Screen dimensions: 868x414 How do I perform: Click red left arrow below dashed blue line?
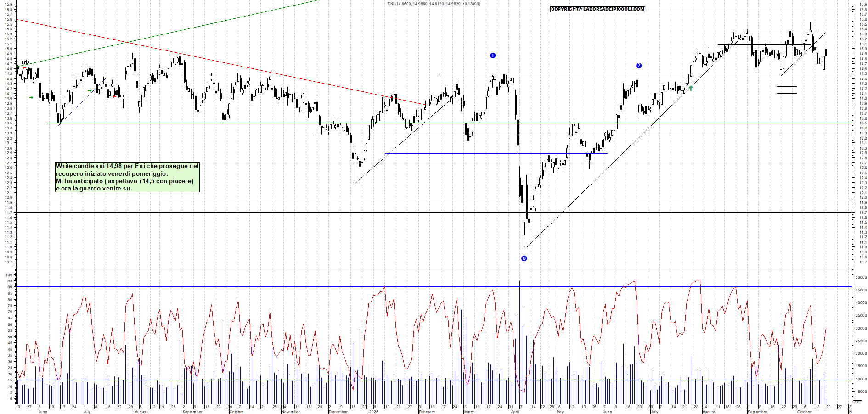(114, 96)
